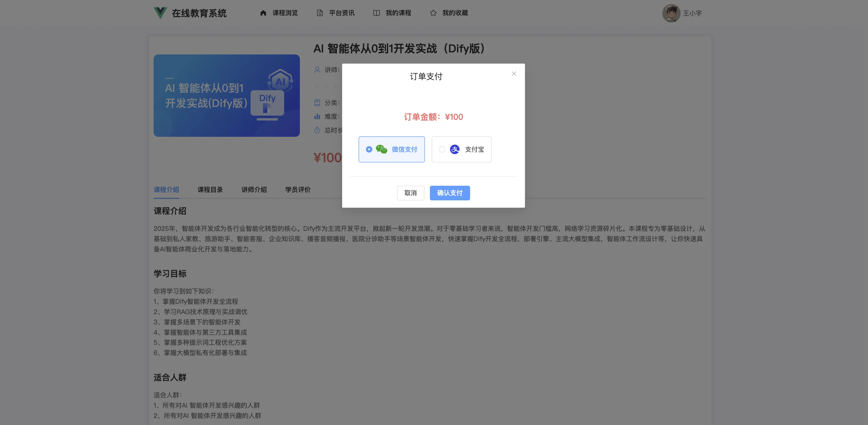
Task: Click the course cover thumbnail image
Action: [x=226, y=95]
